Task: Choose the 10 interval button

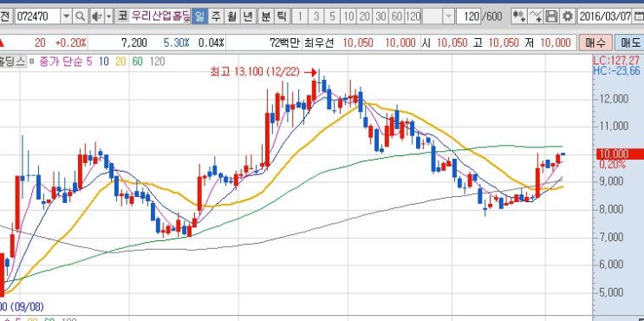Action: (348, 16)
